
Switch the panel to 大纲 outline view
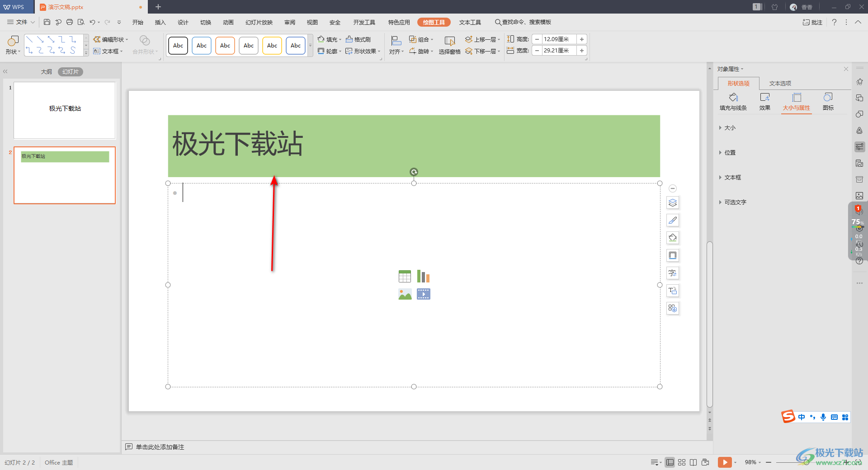(x=47, y=72)
